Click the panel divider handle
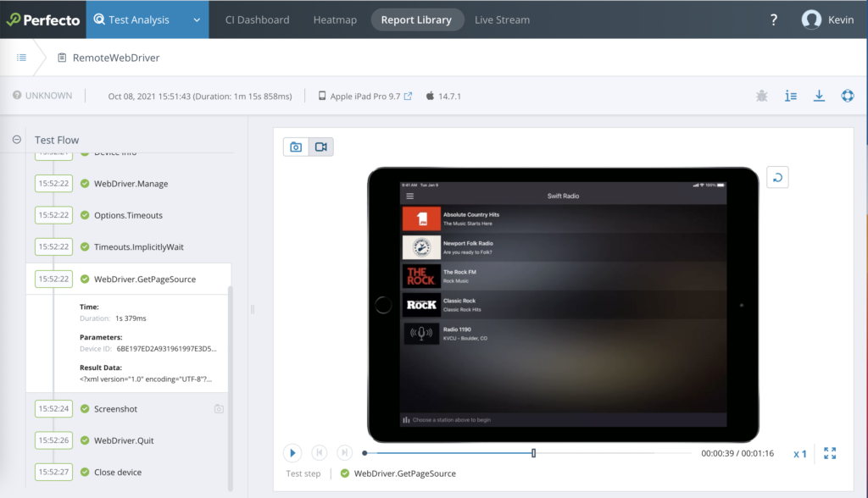Viewport: 868px width, 498px height. click(x=253, y=309)
